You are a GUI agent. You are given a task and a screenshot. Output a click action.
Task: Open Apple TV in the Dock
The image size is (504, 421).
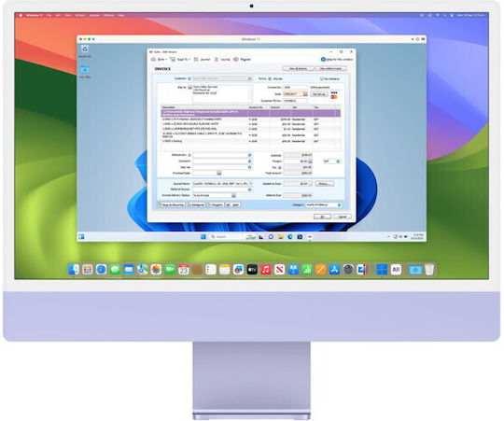[252, 270]
